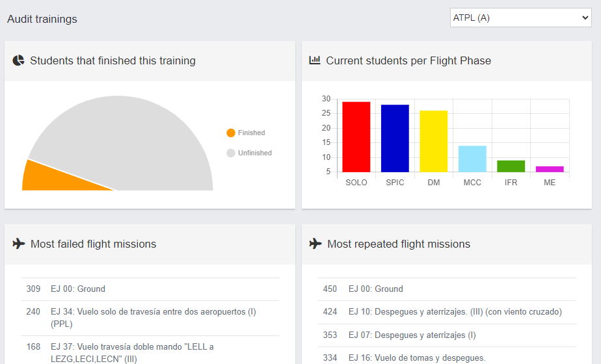The image size is (601, 364).
Task: Click the airplane icon beside Most repeated missions
Action: (315, 244)
